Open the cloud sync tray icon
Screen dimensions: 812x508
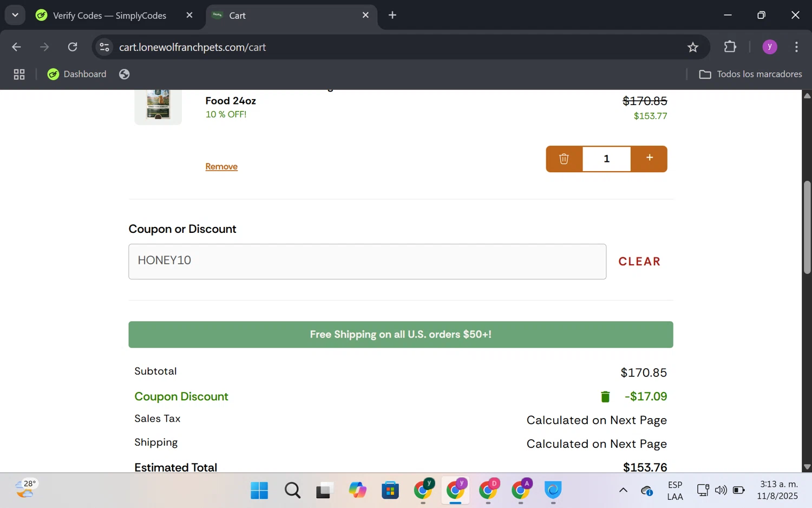647,491
